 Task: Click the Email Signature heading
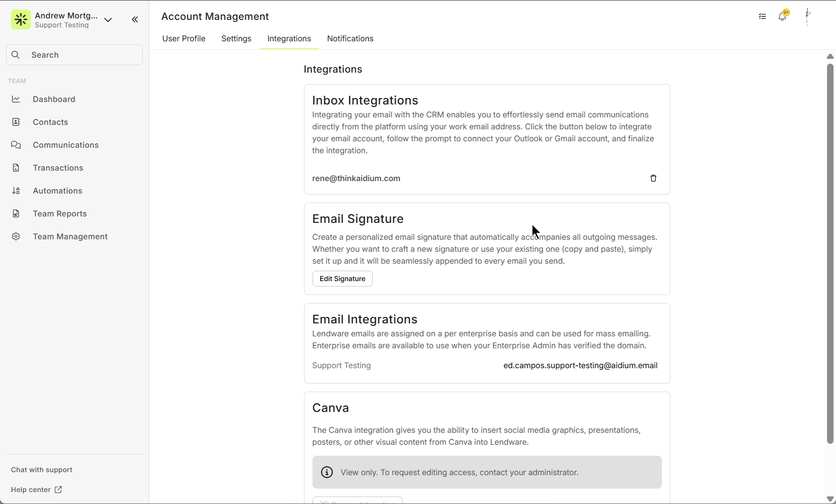pyautogui.click(x=358, y=218)
